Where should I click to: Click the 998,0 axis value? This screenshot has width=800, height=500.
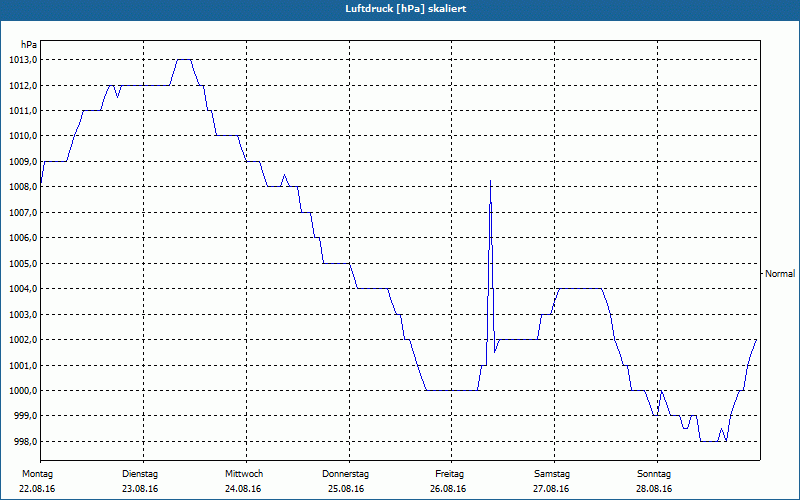pos(25,442)
